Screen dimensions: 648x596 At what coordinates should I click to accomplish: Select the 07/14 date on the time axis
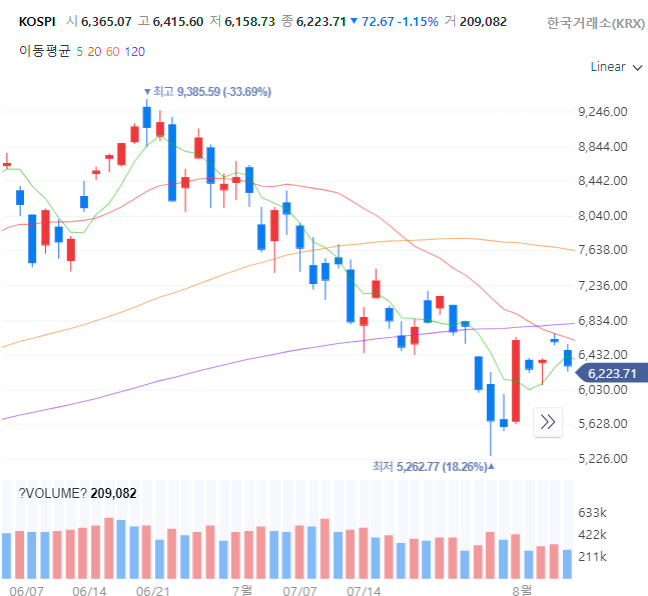(x=364, y=591)
